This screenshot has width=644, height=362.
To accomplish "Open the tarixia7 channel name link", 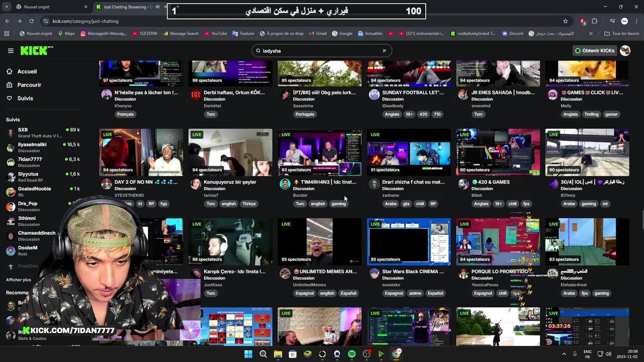I will 211,195.
